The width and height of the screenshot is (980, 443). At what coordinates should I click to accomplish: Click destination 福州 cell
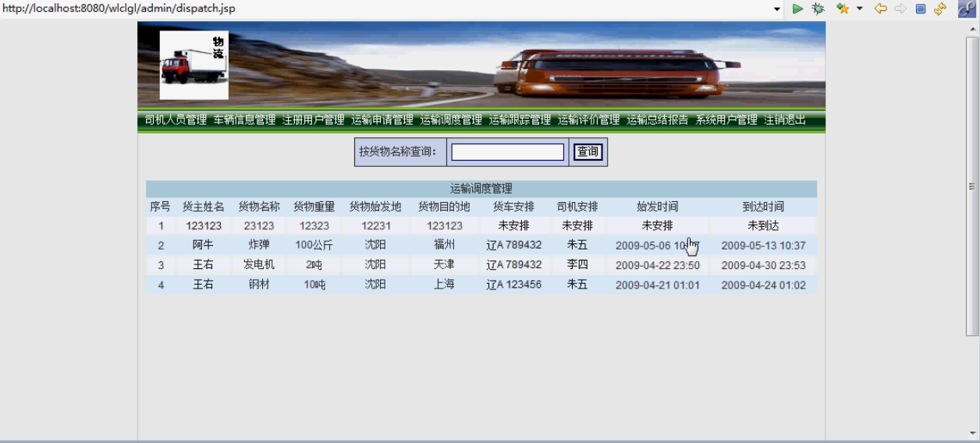click(444, 245)
